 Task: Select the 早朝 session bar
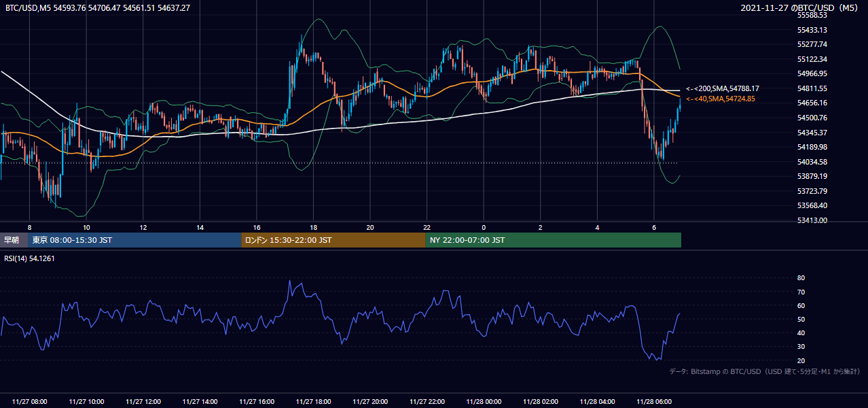(14, 240)
